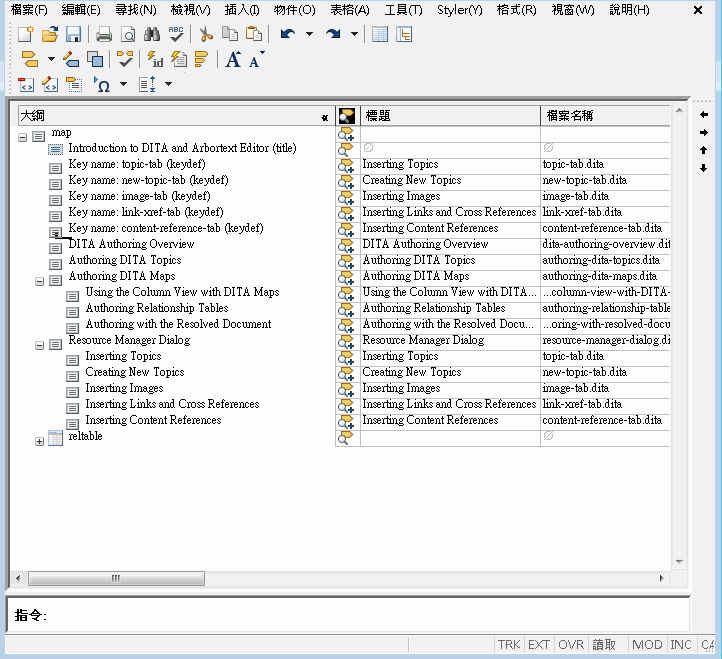Toggle the INC status bar indicator
The width and height of the screenshot is (722, 659).
point(681,644)
